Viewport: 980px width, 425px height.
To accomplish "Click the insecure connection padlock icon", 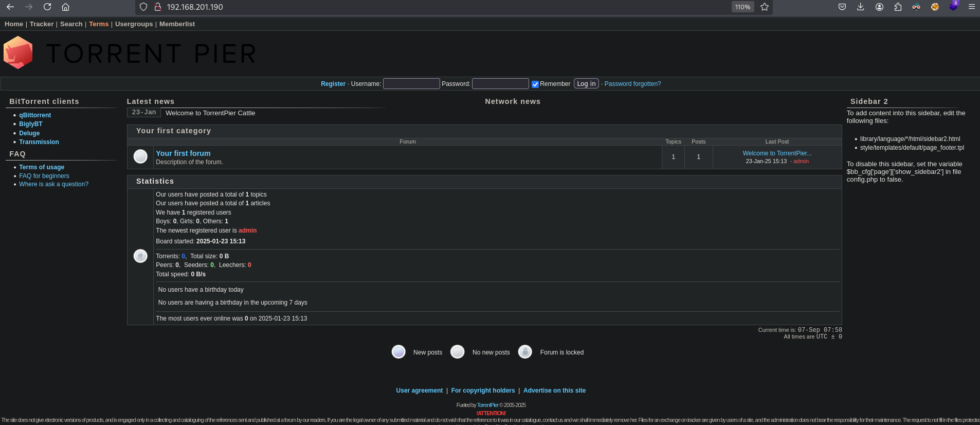I will click(x=158, y=7).
